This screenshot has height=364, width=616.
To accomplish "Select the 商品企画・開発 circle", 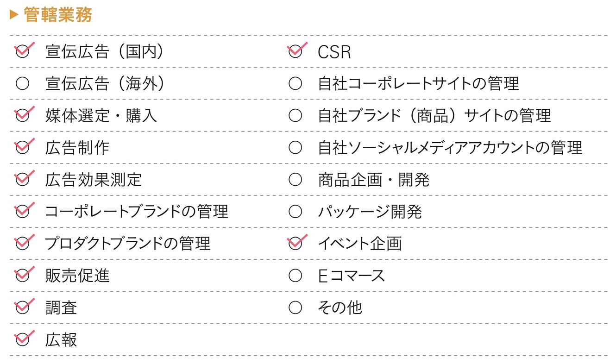I will [295, 179].
